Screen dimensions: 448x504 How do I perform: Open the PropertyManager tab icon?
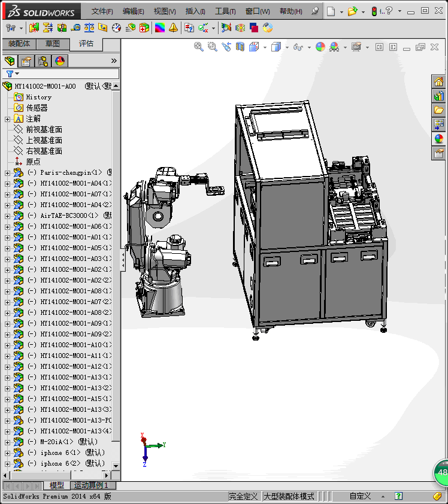26,61
